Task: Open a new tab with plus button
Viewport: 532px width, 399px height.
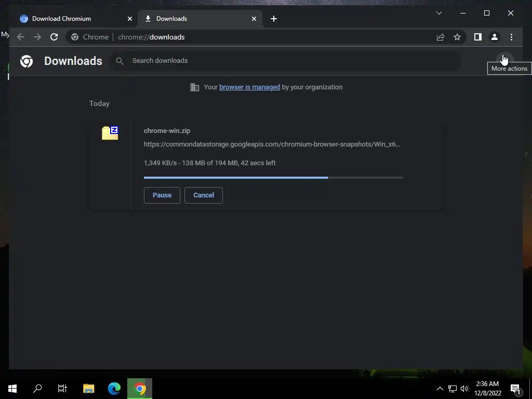Action: [x=274, y=19]
